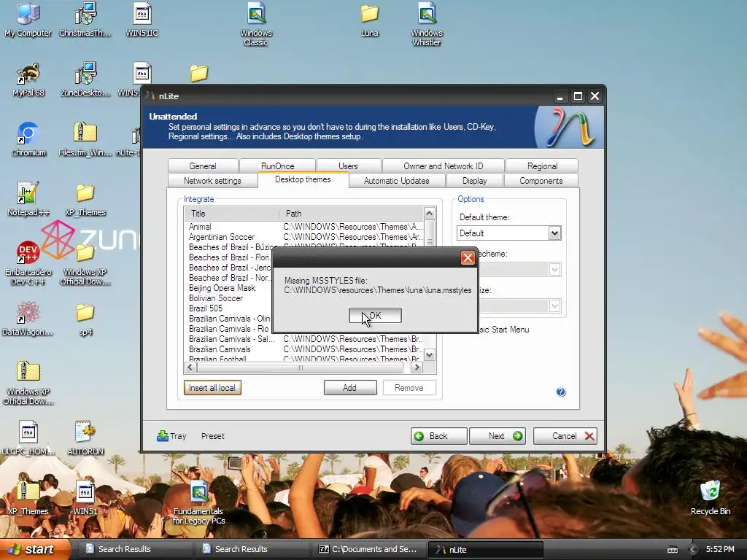Viewport: 747px width, 560px height.
Task: Open the Windows Start menu
Action: pyautogui.click(x=34, y=549)
